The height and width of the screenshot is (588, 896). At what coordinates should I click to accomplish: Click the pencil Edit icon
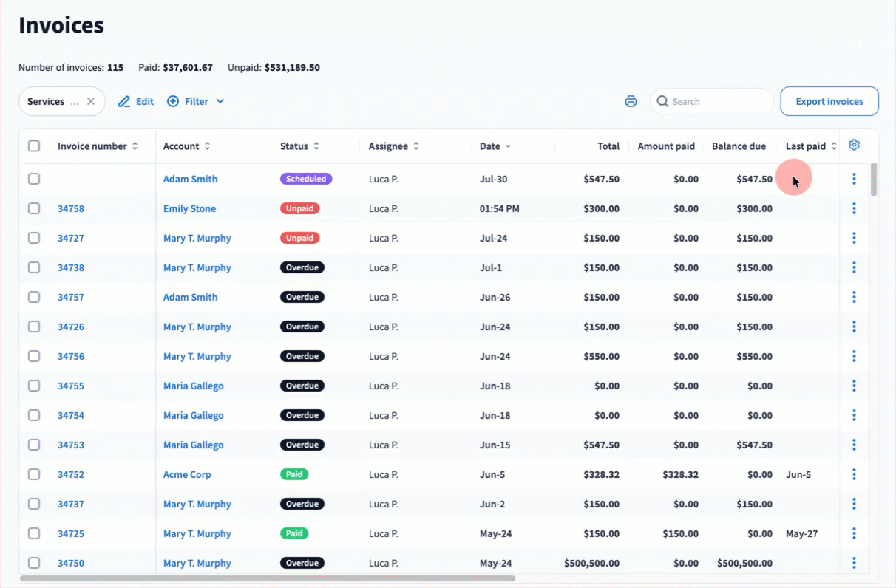tap(124, 101)
